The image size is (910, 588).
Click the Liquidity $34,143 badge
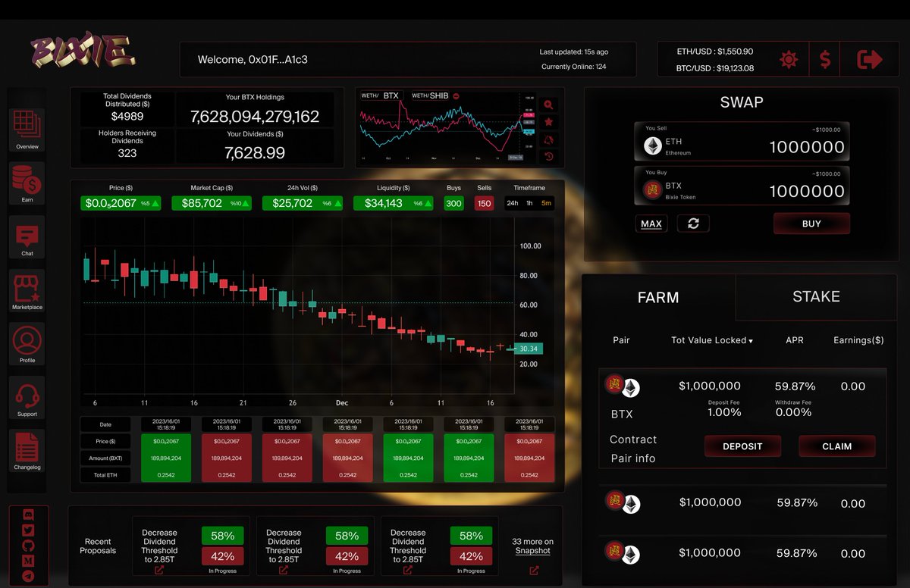(x=394, y=203)
